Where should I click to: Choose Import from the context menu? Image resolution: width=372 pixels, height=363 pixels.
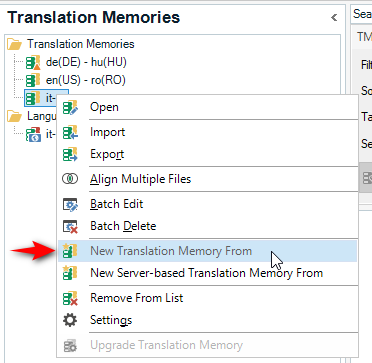point(207,132)
